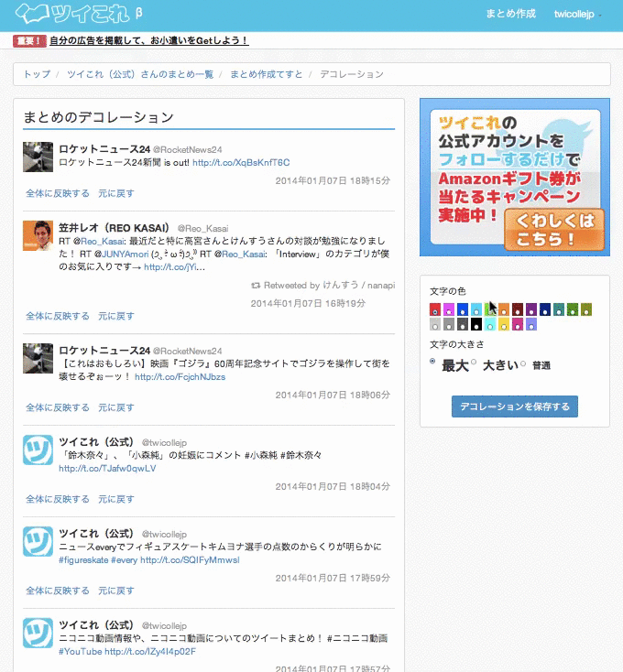Open link http://t.co/SQIFyMmwsI
This screenshot has width=623, height=672.
point(190,559)
